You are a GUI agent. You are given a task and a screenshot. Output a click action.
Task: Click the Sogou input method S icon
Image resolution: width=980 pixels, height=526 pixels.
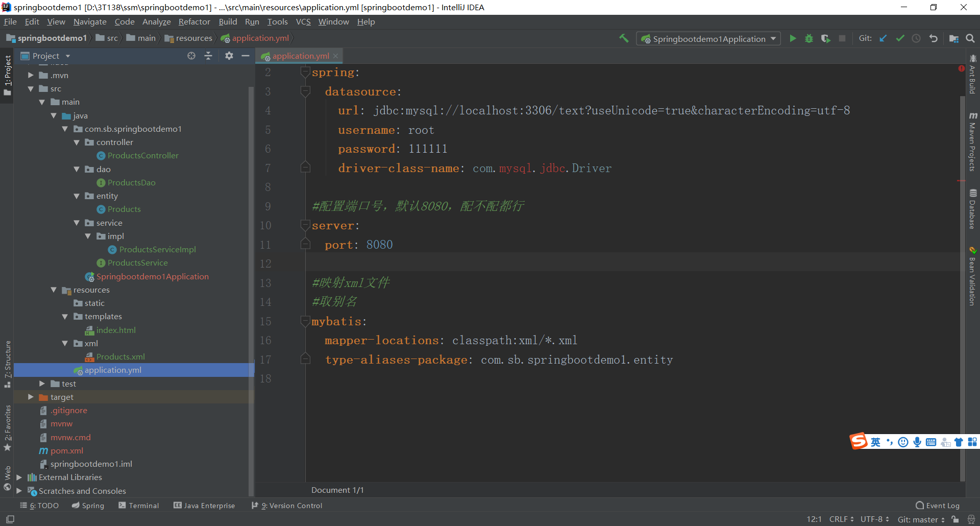point(859,441)
